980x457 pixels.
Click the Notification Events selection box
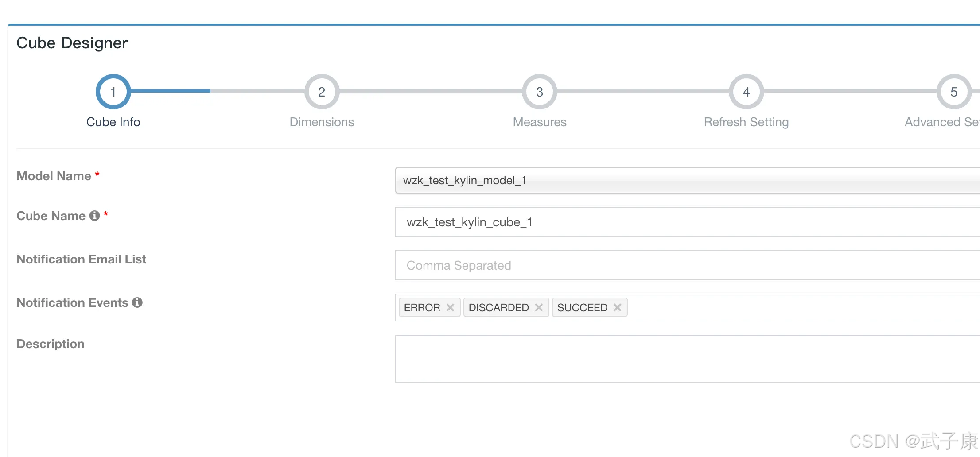(x=797, y=307)
